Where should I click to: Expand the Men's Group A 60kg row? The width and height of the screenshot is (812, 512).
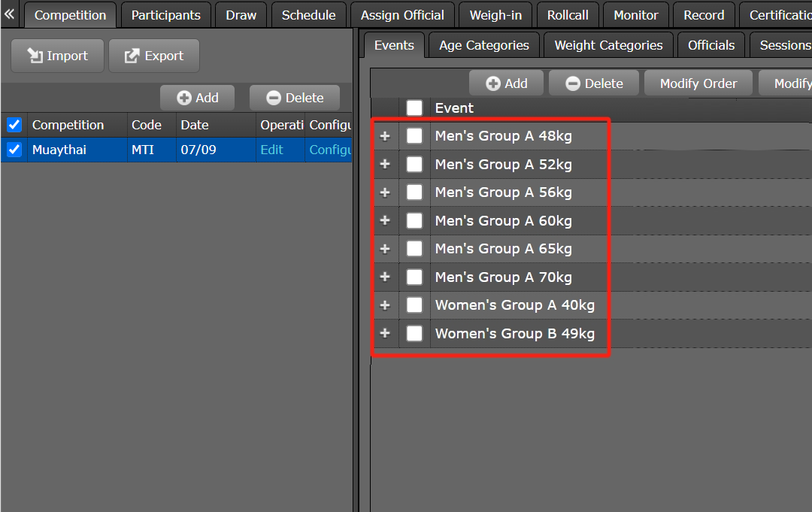(385, 220)
